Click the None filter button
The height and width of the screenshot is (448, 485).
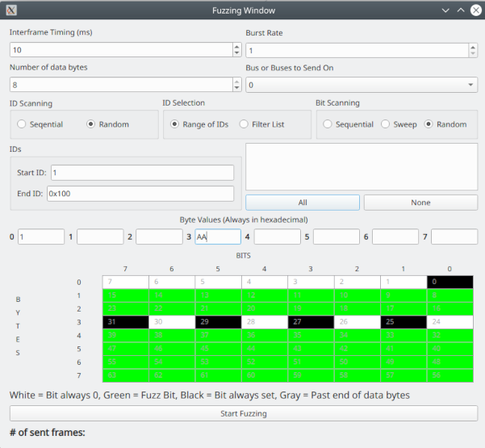[x=420, y=203]
